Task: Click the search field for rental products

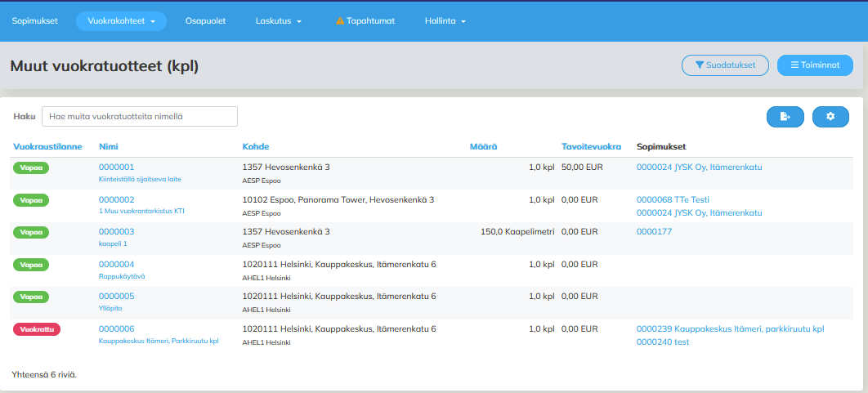Action: (140, 117)
